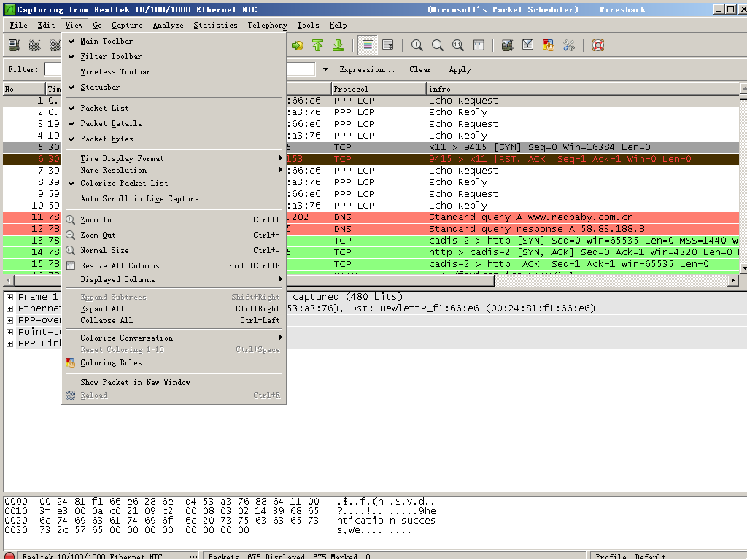Select the DNS query www.redbaby.com.cn row
Viewport: 747px width, 560px height.
(371, 217)
